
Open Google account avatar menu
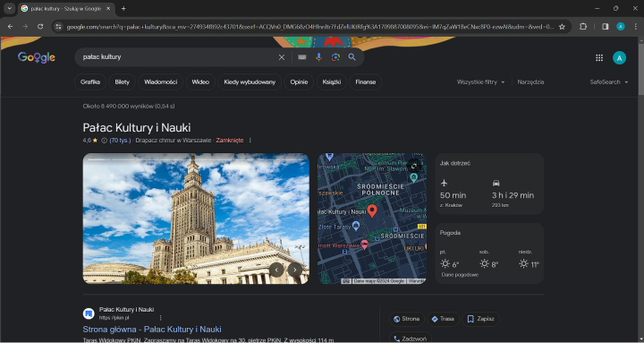619,58
